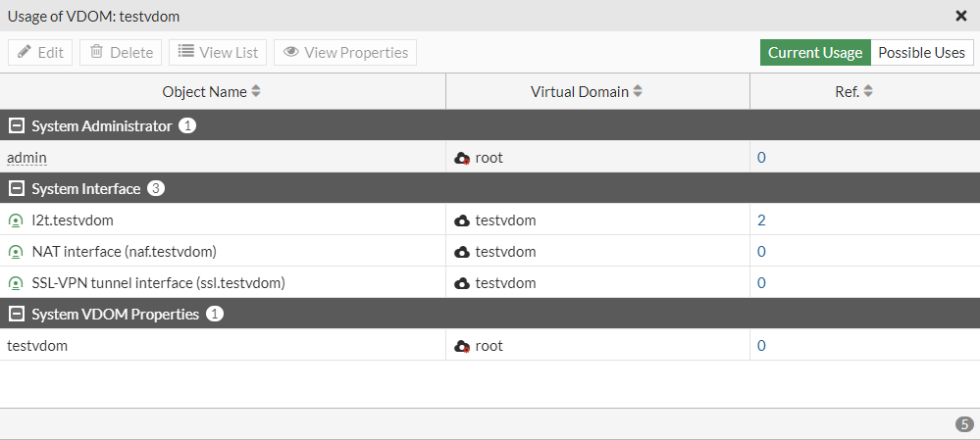Open View Properties
Image resolution: width=980 pixels, height=440 pixels.
point(345,53)
